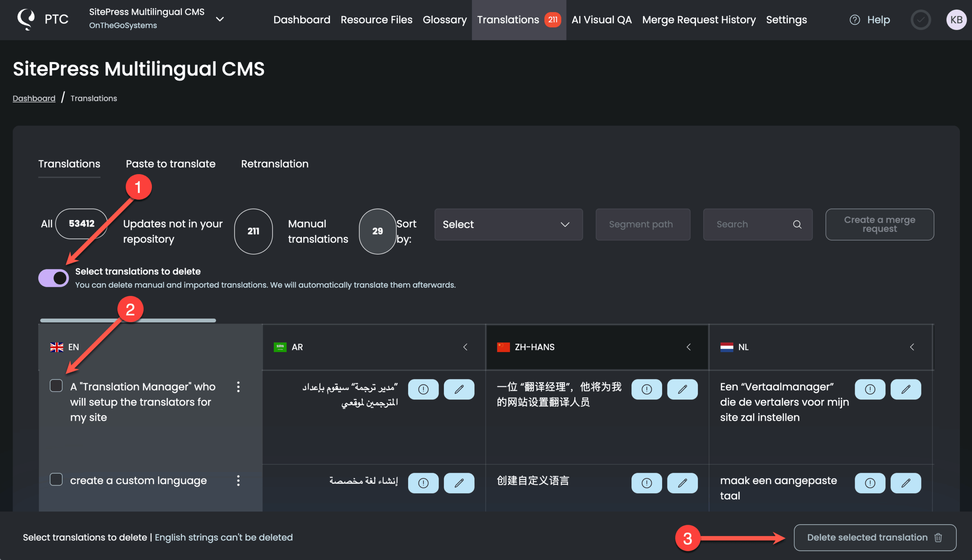Click the trash icon in delete button

click(938, 537)
